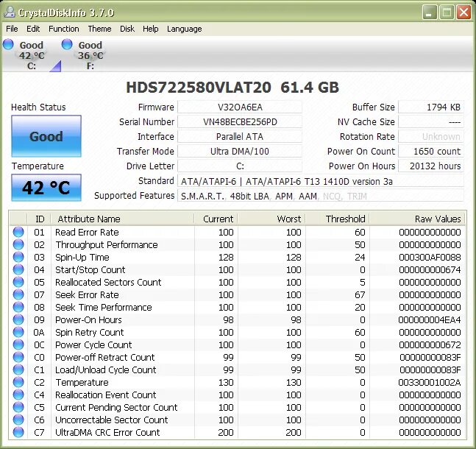Viewport: 476px width, 449px height.
Task: Select the UltraDMA CRC Error Count name
Action: 107,432
